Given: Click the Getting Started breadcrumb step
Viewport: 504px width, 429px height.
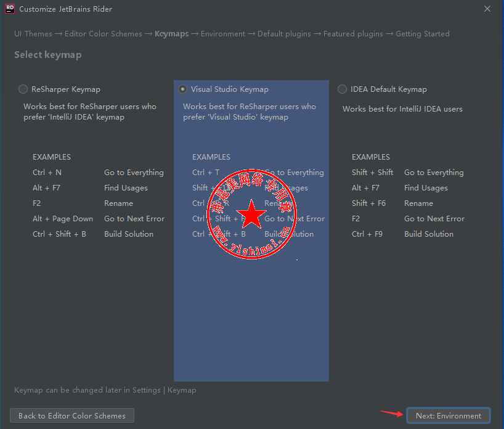Looking at the screenshot, I should point(422,34).
